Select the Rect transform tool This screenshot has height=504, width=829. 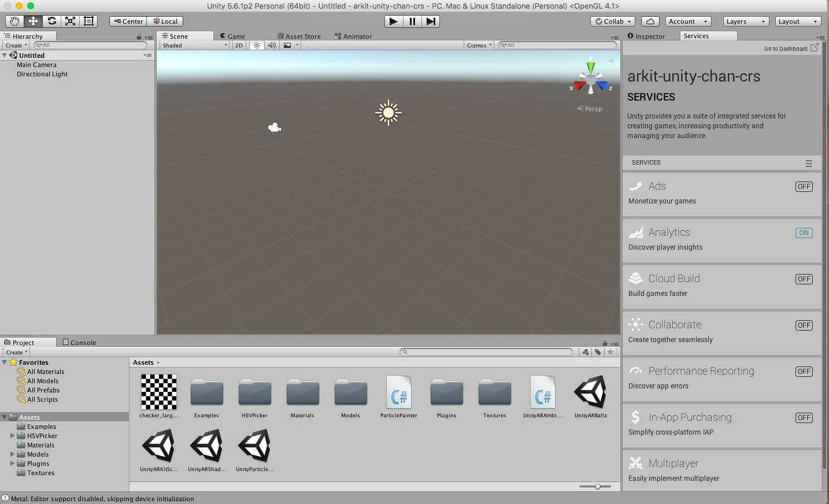pyautogui.click(x=88, y=21)
